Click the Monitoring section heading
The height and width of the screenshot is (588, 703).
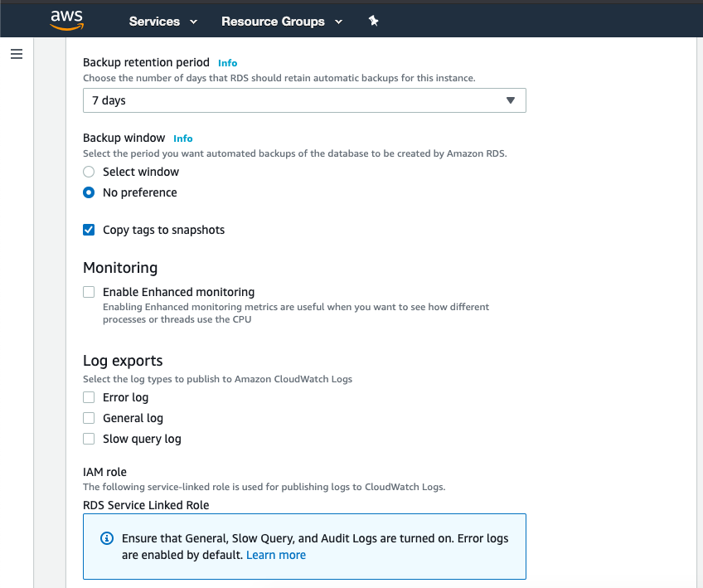120,268
